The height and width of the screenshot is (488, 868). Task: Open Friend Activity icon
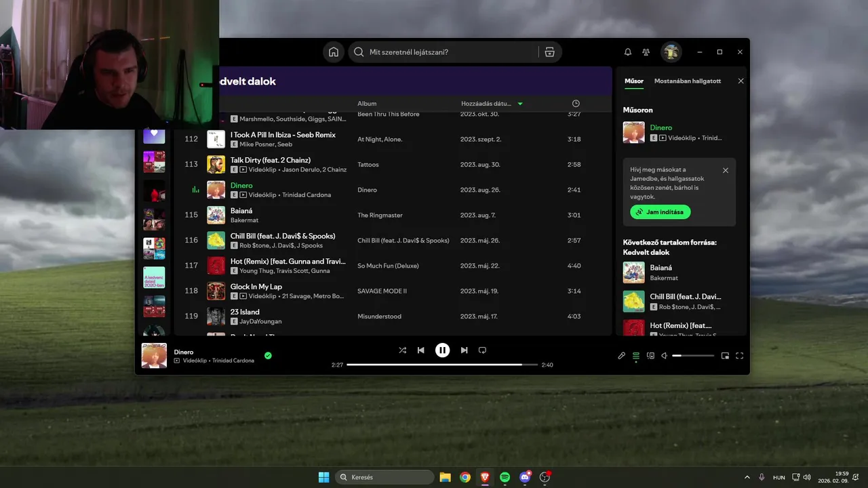[646, 52]
